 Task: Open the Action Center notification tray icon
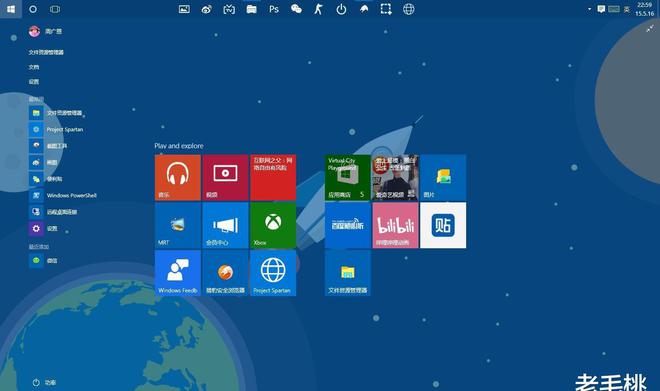(601, 9)
